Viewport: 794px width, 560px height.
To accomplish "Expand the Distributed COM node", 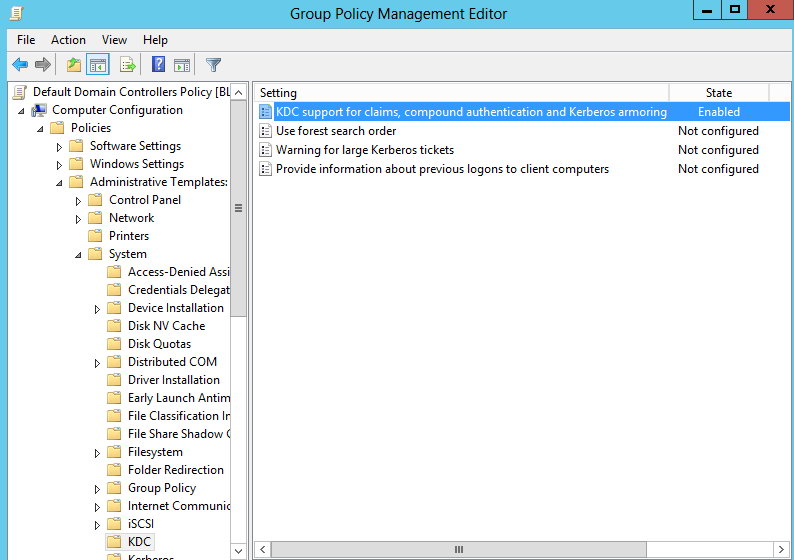I will coord(97,364).
